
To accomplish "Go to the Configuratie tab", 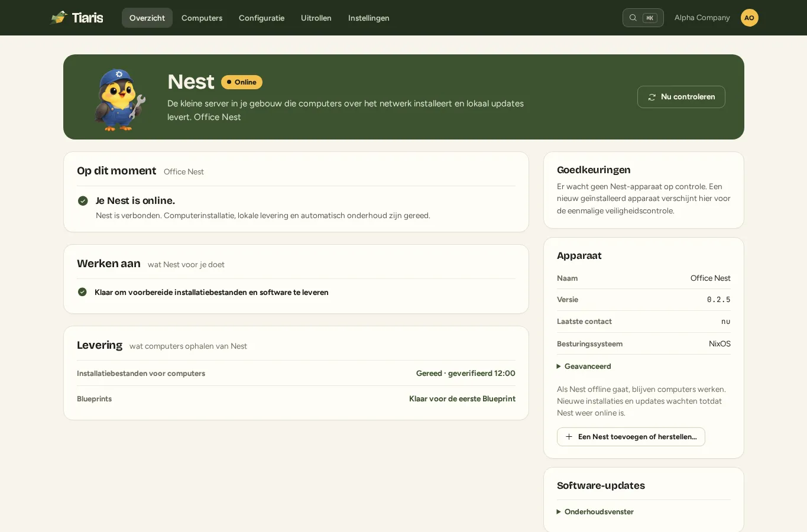I will (x=262, y=18).
